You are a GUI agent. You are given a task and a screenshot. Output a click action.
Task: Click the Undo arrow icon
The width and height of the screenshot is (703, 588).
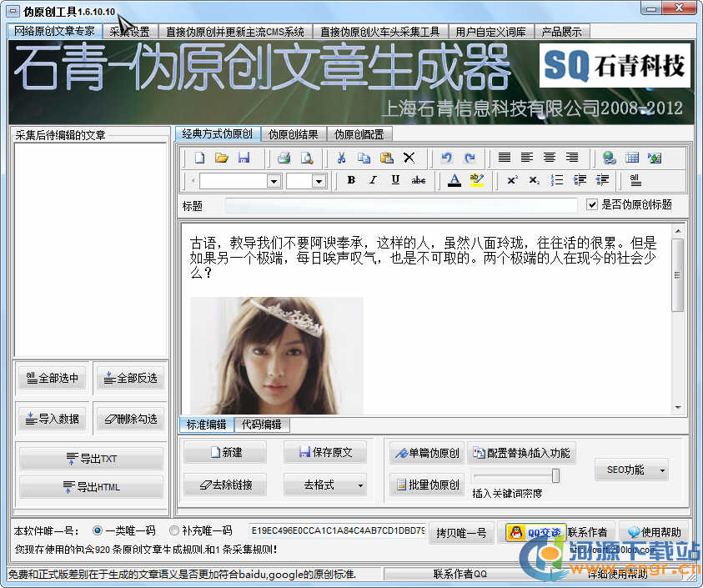[446, 158]
